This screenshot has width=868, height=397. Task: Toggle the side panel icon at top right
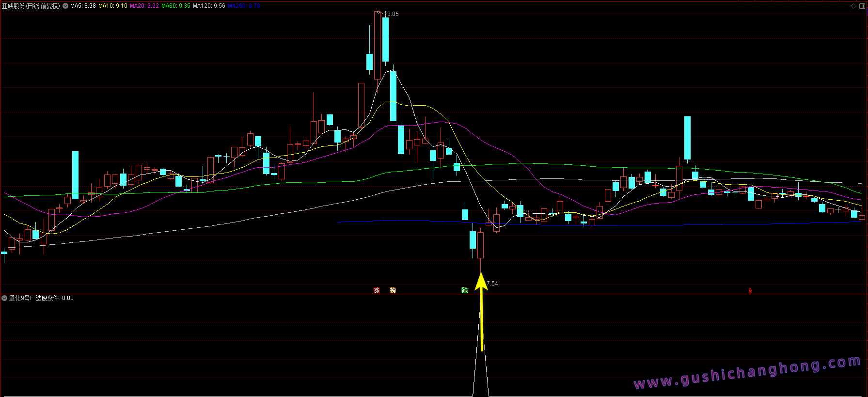pos(862,6)
